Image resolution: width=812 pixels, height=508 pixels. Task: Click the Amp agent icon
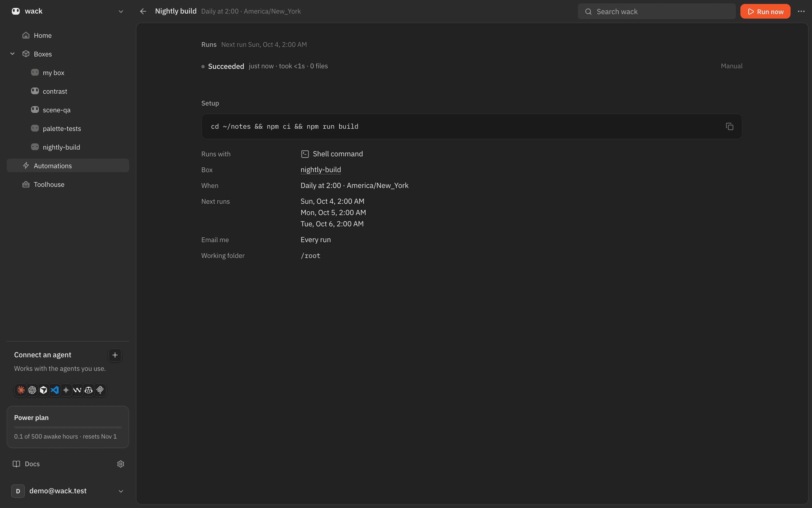[100, 390]
